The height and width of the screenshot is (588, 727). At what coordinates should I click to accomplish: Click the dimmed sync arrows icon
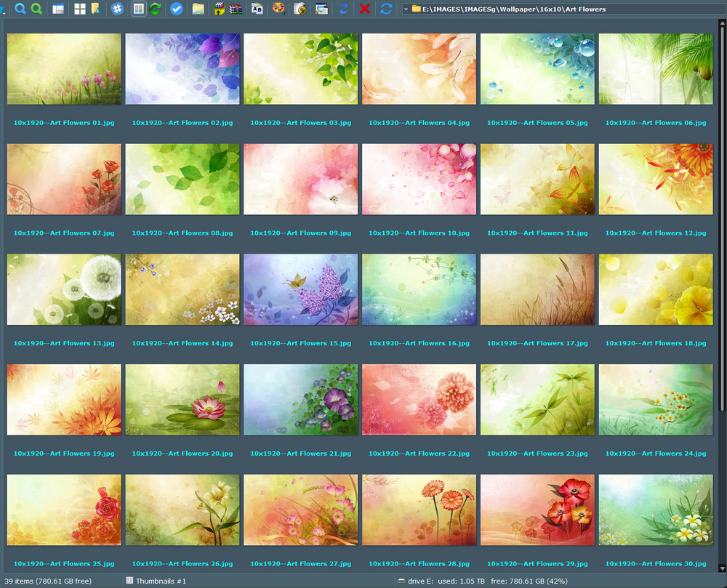(342, 9)
